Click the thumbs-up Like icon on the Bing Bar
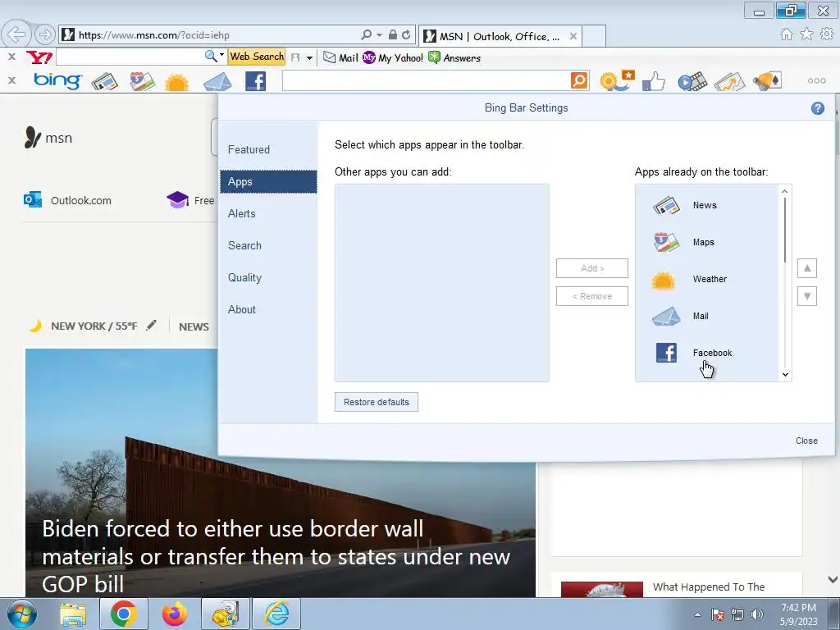Viewport: 840px width, 630px height. tap(654, 81)
